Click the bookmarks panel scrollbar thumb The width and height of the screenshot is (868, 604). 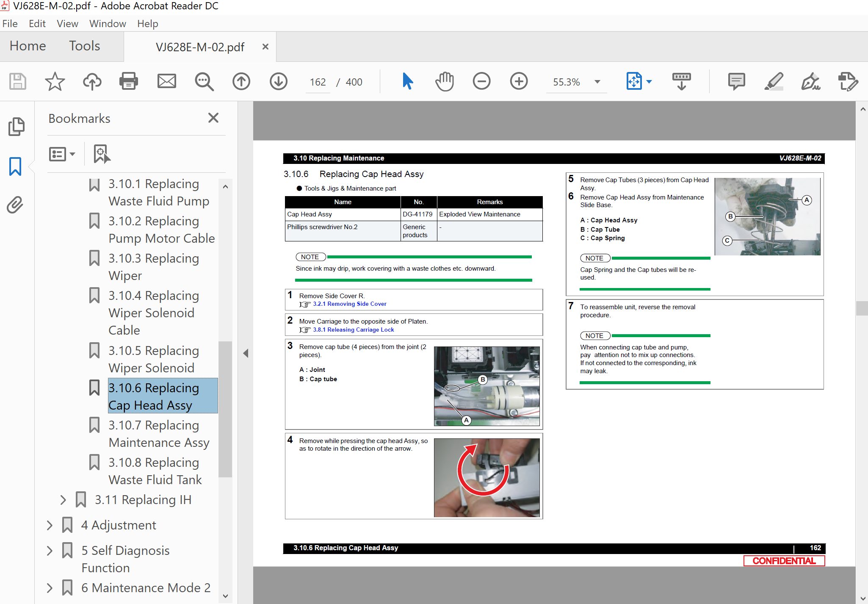[225, 409]
